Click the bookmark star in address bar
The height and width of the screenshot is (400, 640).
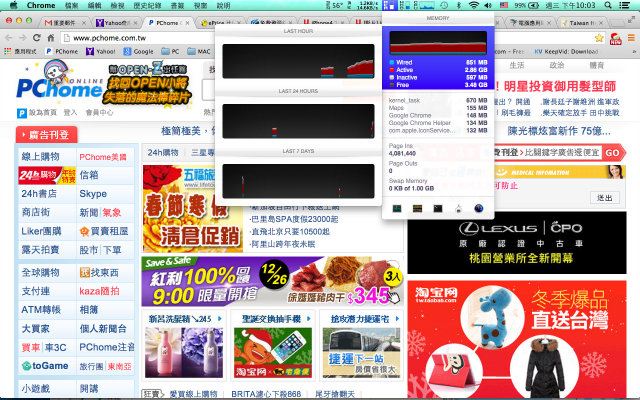click(x=599, y=38)
